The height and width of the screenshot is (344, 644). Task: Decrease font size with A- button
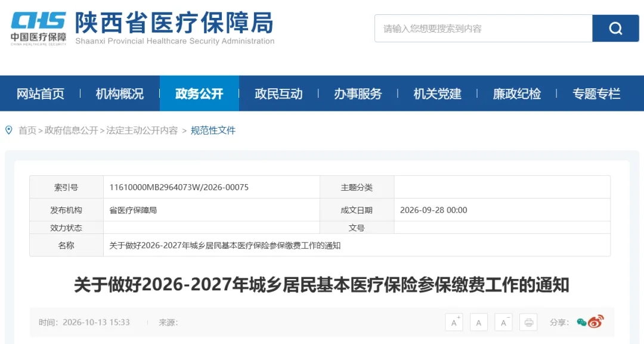coord(503,323)
